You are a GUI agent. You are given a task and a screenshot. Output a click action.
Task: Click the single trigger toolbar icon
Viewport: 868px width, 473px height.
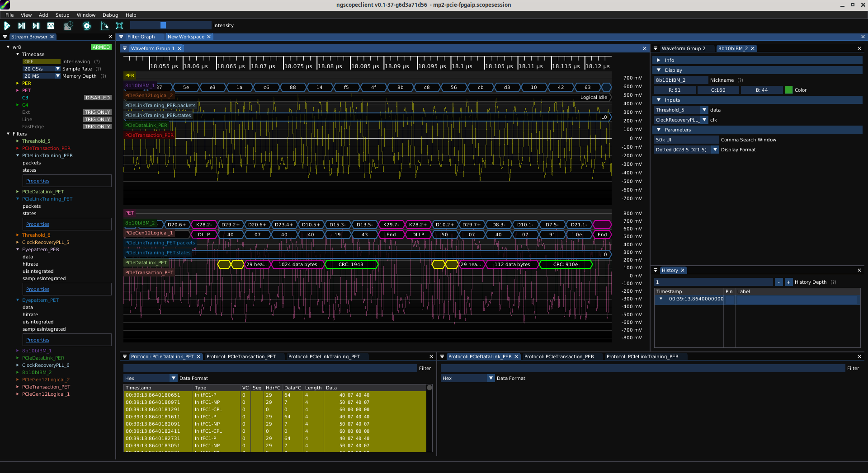[22, 26]
